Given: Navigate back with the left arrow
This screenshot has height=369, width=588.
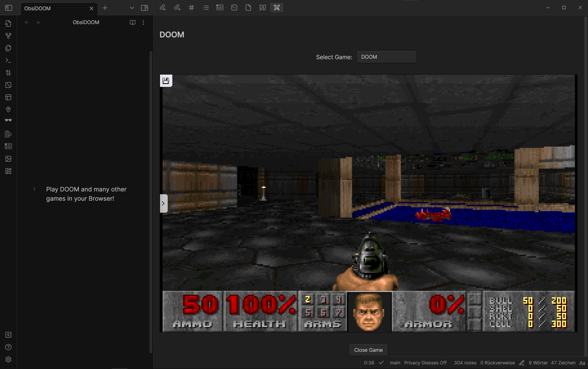Looking at the screenshot, I should pos(27,23).
